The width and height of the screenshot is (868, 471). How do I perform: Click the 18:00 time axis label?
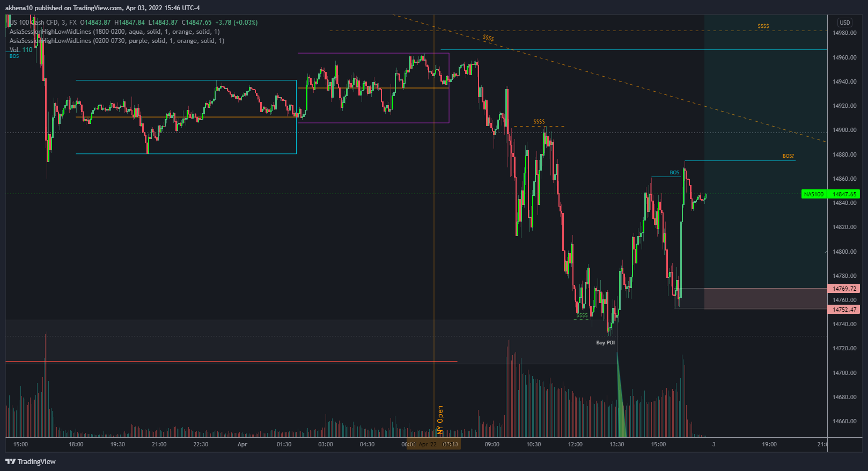(76, 444)
